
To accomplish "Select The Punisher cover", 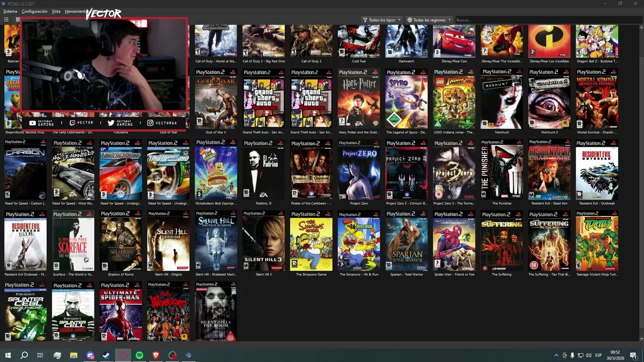I will [502, 169].
